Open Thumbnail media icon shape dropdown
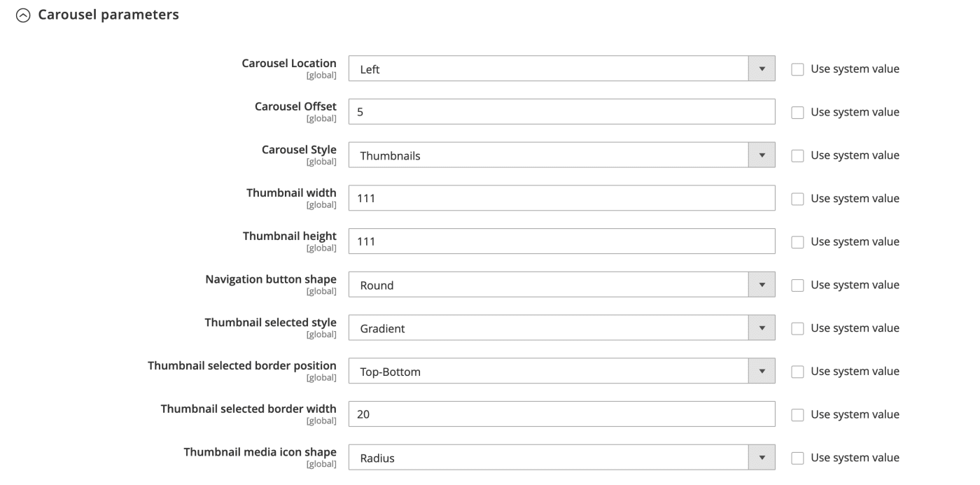 coord(562,458)
